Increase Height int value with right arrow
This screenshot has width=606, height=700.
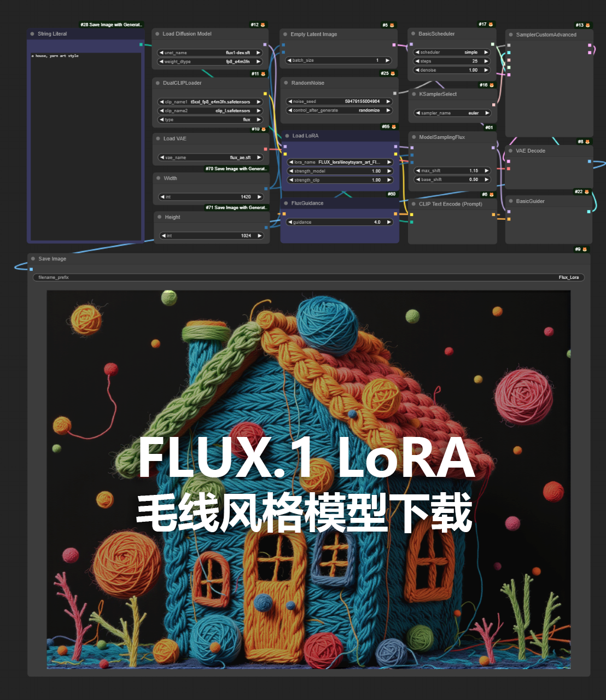click(x=260, y=236)
